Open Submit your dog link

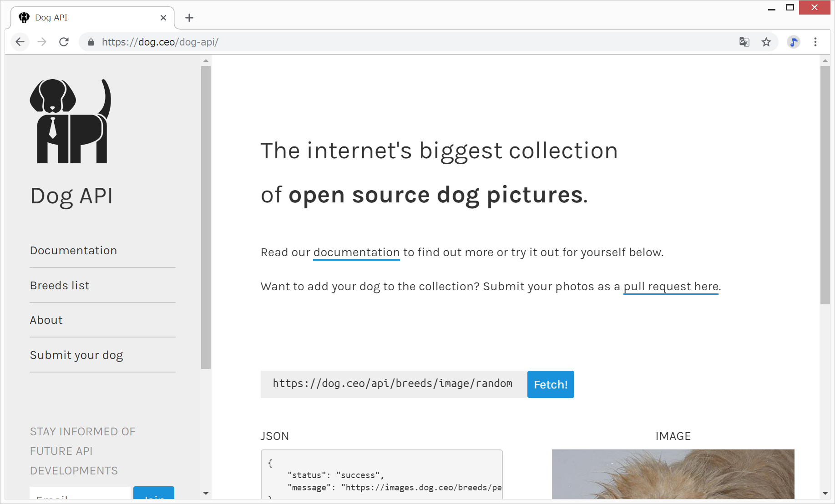pos(76,355)
